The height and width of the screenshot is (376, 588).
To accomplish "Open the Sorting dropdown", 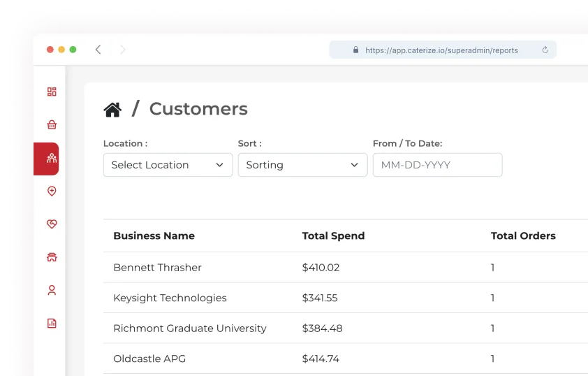I will 302,165.
